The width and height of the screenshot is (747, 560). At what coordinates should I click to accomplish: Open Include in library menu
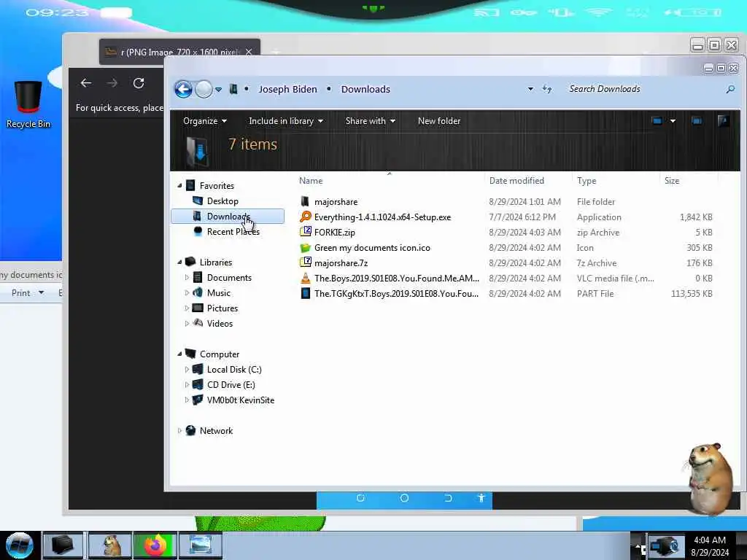tap(286, 121)
